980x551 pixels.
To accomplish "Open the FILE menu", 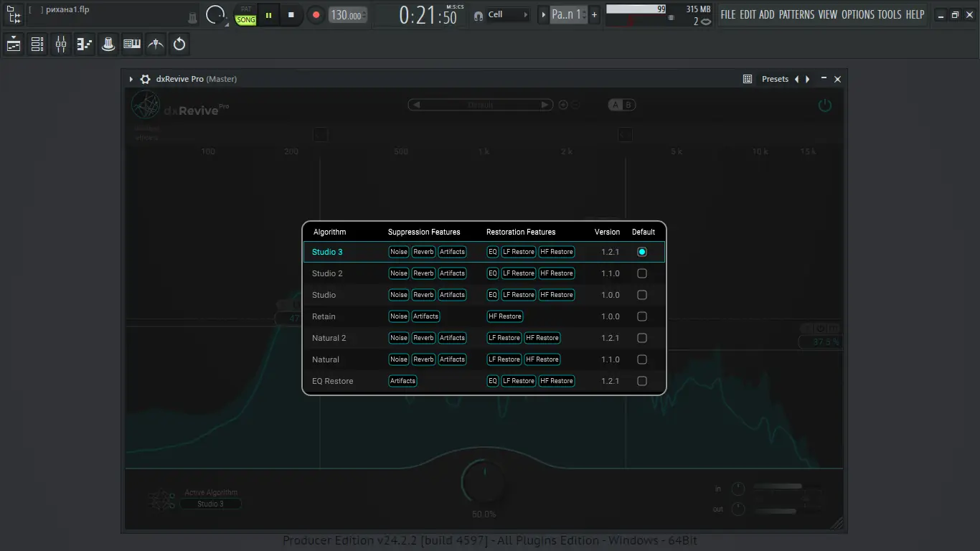I will 728,14.
